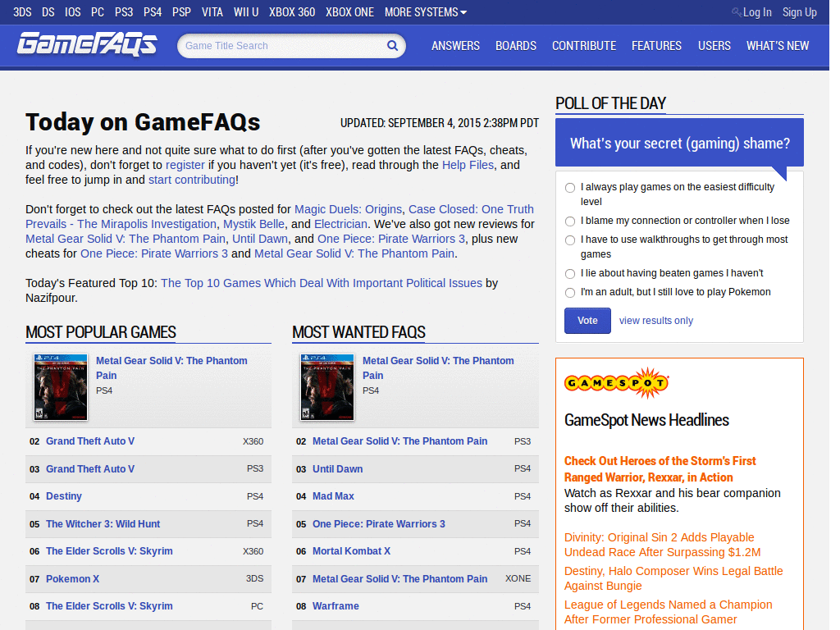Sign Up for a new account

tap(799, 12)
